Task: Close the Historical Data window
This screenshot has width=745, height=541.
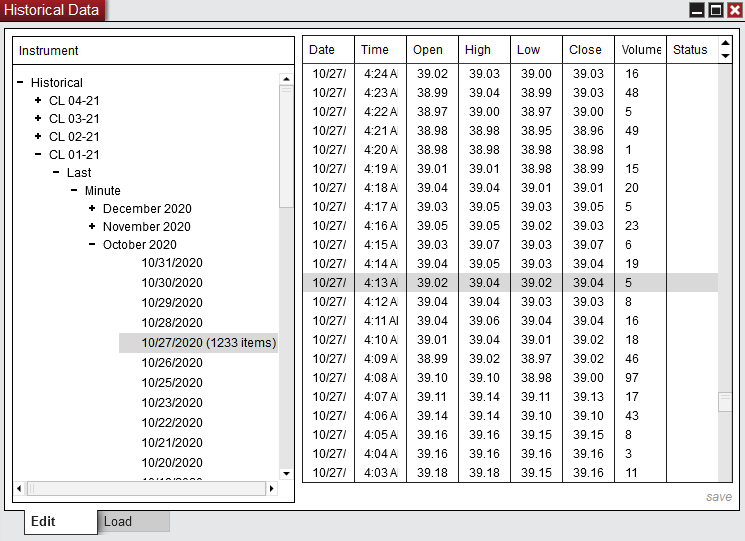Action: [735, 10]
